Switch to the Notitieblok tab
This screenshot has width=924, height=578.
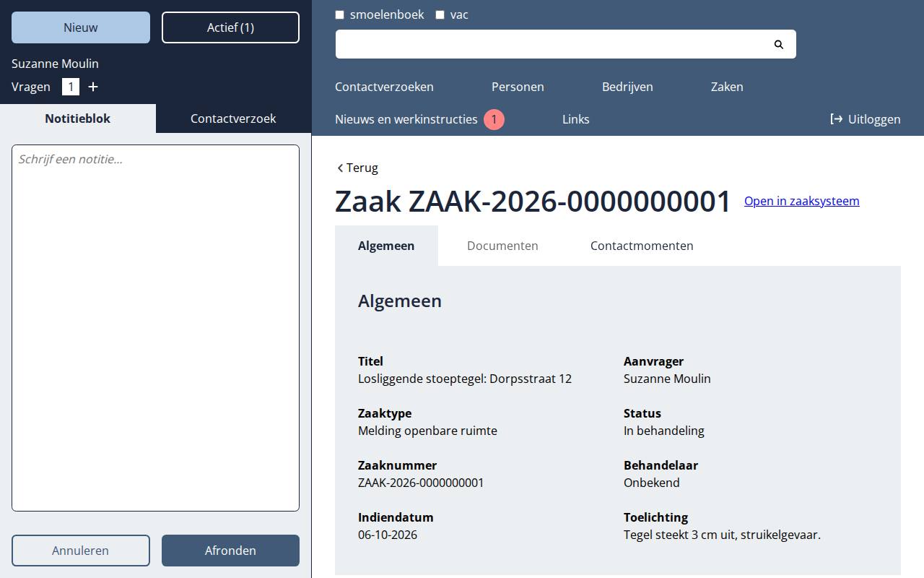pos(78,118)
